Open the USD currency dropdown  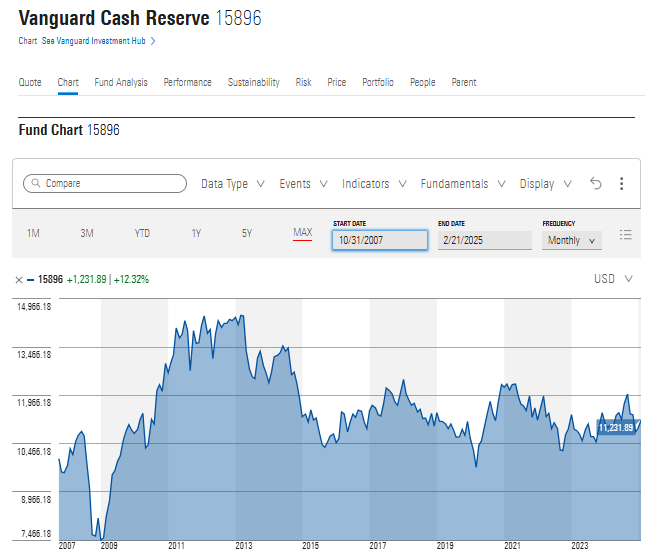(x=613, y=279)
